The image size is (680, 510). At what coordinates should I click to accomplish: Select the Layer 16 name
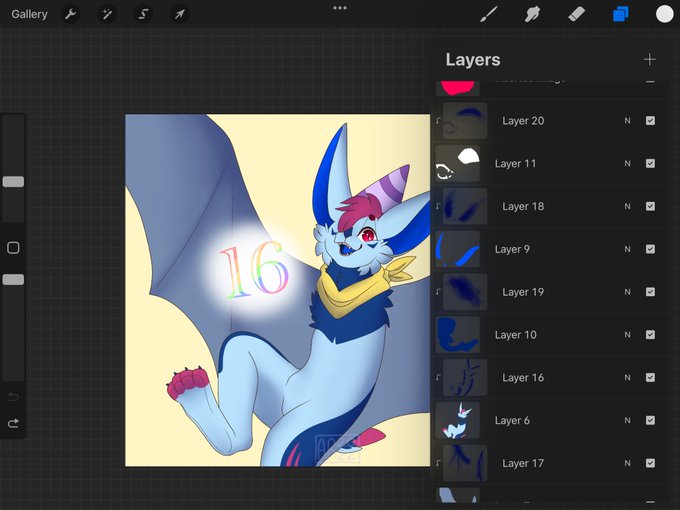[x=523, y=378]
